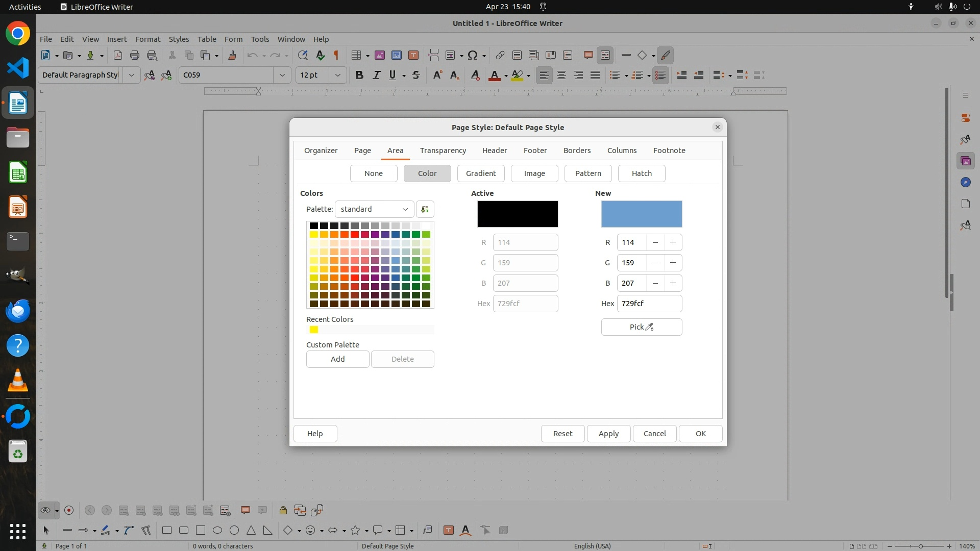Toggle Italic formatting

tap(376, 75)
